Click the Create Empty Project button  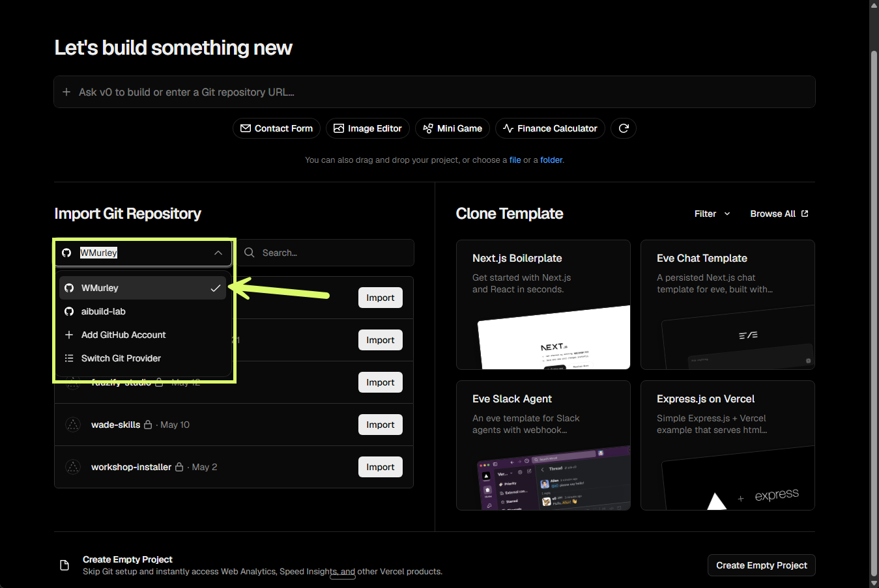[x=762, y=565]
